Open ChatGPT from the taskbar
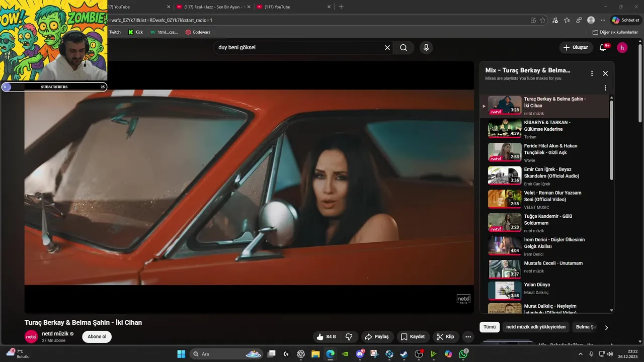Viewport: 644px width, 362px height. (301, 354)
